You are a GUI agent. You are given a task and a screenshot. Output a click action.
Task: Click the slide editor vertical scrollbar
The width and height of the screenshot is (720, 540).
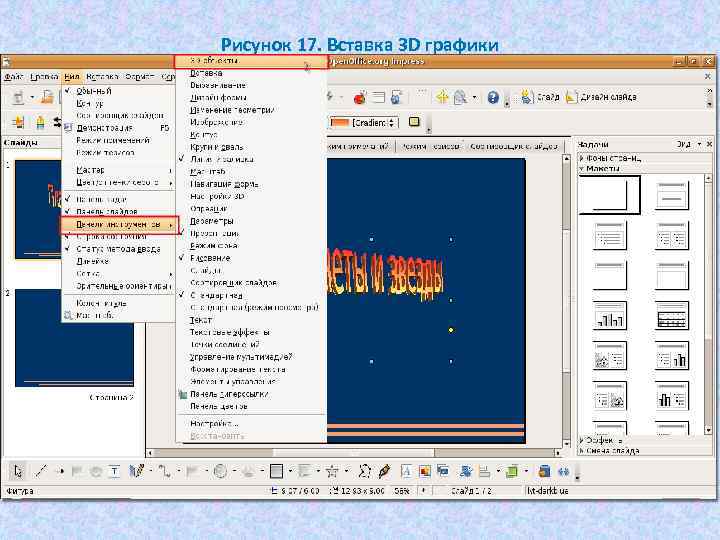click(x=566, y=301)
